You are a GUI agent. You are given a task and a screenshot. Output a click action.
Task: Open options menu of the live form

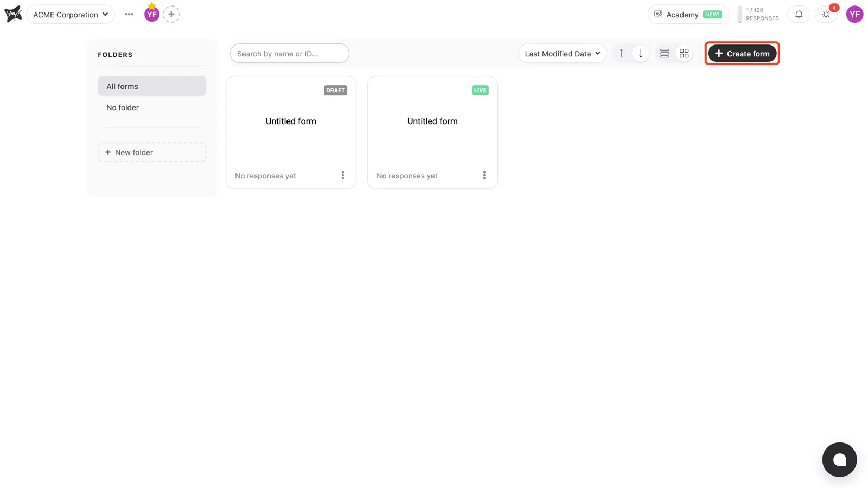point(484,175)
